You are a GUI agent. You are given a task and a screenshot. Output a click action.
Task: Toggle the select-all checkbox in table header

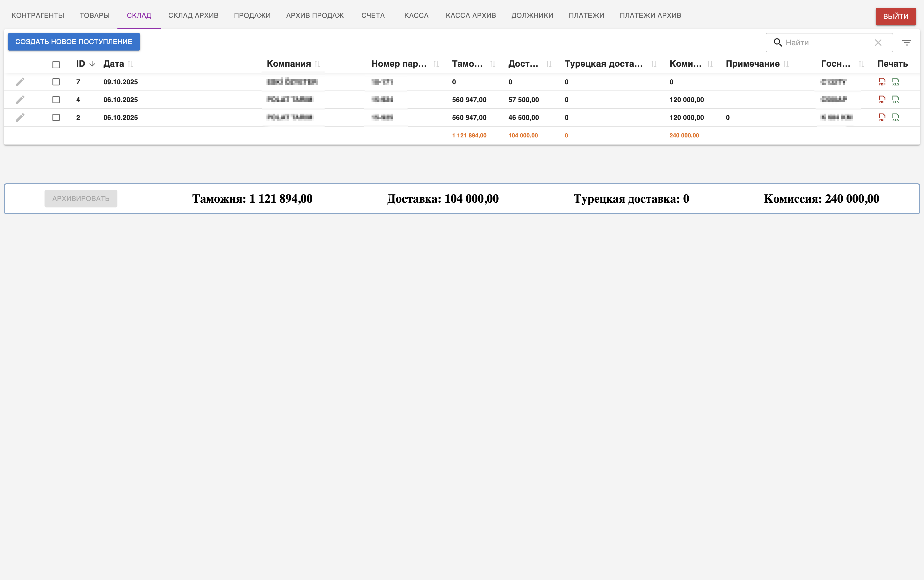click(x=56, y=64)
